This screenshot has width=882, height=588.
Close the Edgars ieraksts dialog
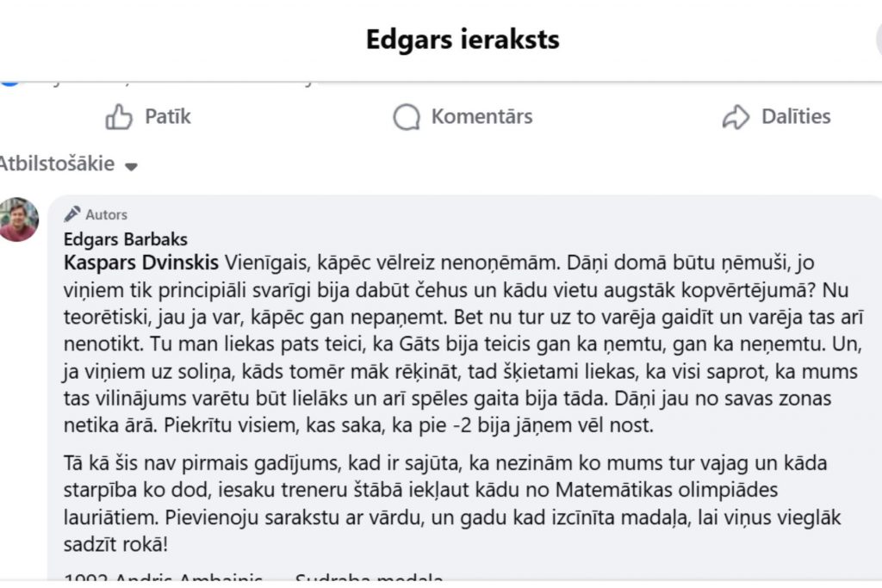click(877, 40)
